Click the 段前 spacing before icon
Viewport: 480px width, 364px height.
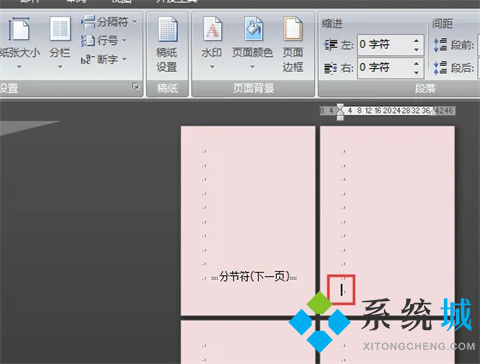pyautogui.click(x=440, y=45)
